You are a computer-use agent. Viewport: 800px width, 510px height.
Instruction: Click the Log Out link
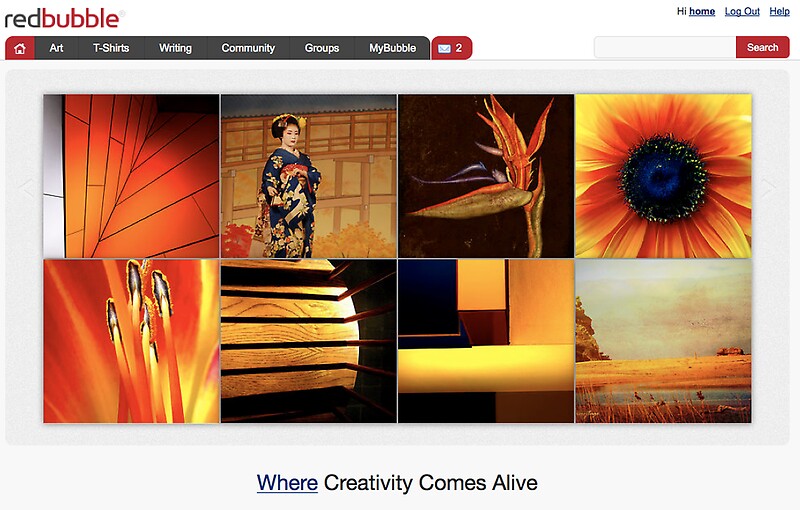(x=742, y=11)
